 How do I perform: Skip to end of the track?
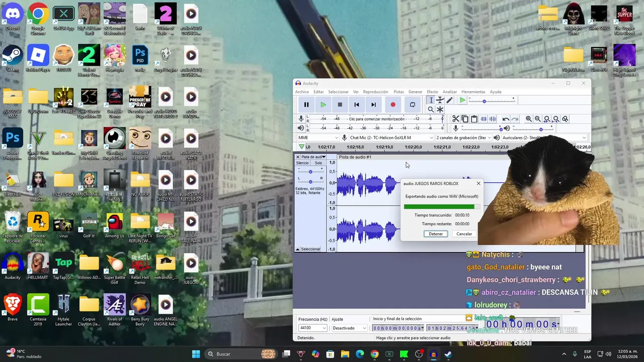[x=373, y=105]
